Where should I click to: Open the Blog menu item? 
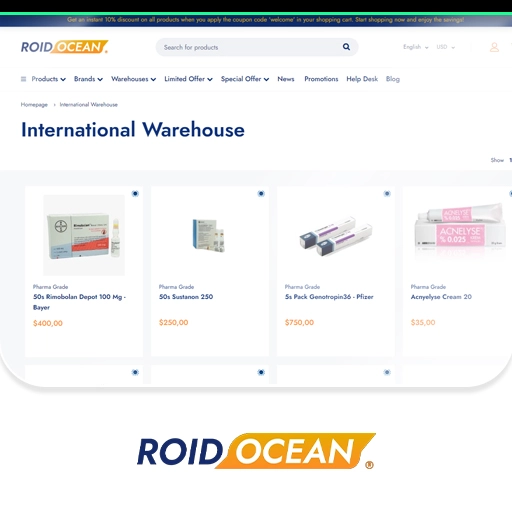[x=393, y=79]
